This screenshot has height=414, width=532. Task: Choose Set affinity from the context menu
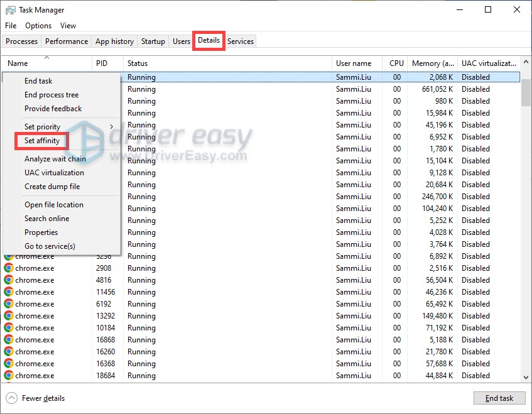(41, 141)
